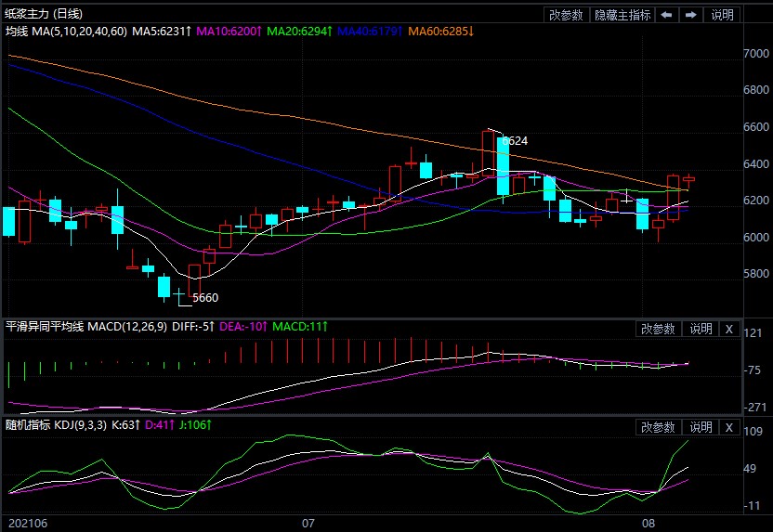This screenshot has width=773, height=532.
Task: Click the magenta D:41 value
Action: click(x=159, y=424)
